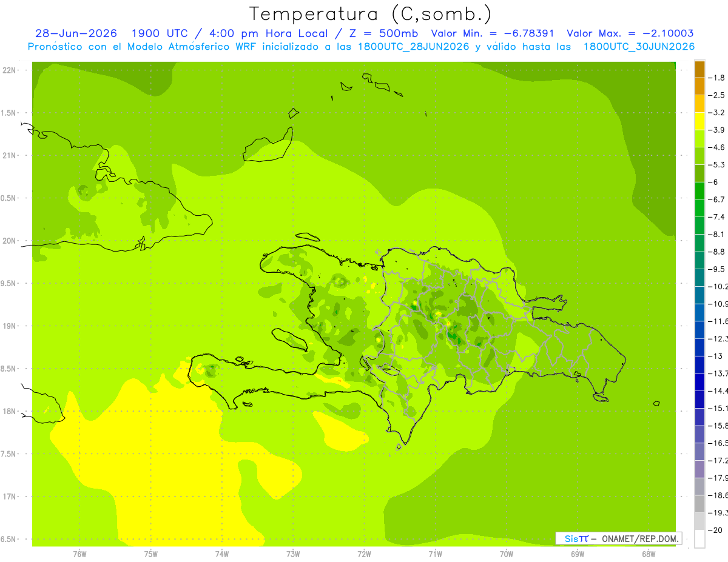The image size is (728, 562).
Task: Click the '21N' latitude axis label
Action: (10, 156)
